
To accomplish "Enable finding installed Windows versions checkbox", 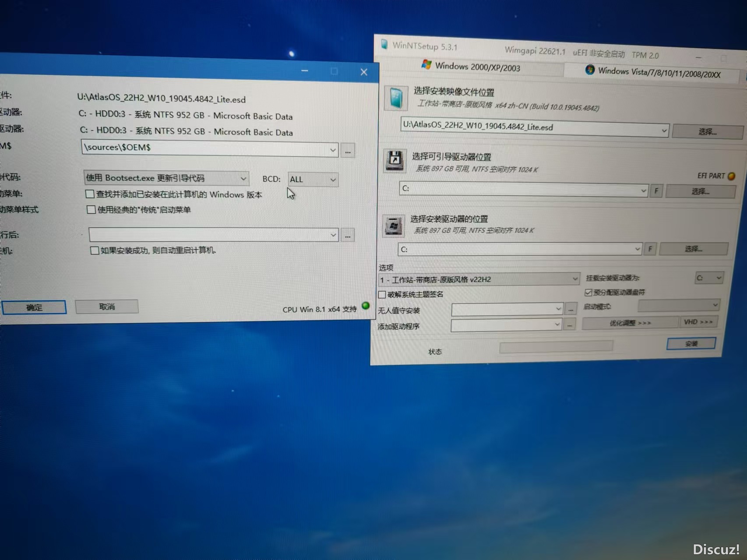I will pyautogui.click(x=90, y=194).
